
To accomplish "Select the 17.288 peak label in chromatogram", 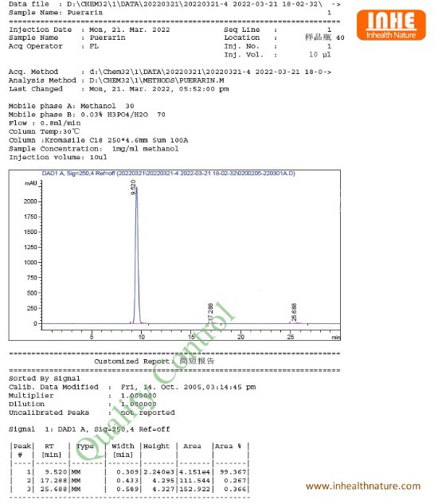I will 210,312.
